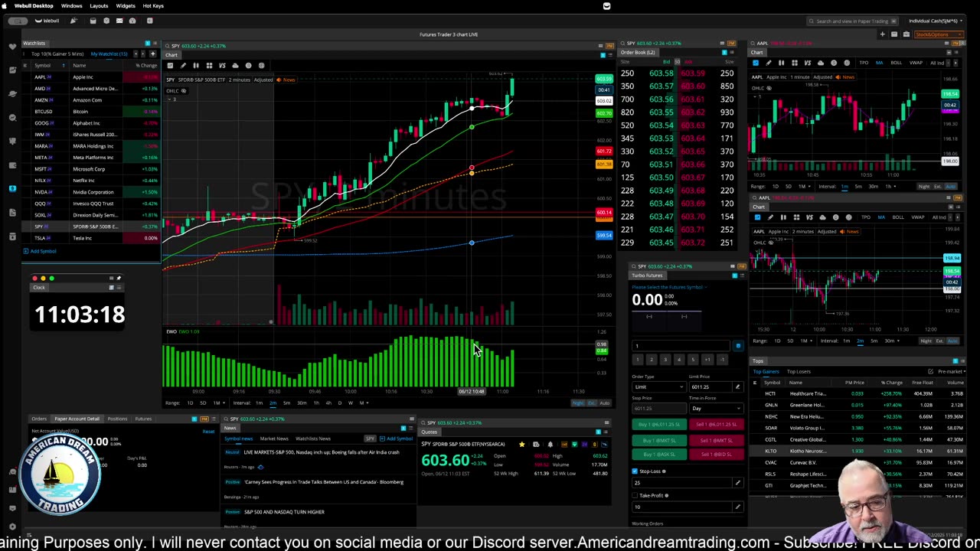
Task: Click the VS compare icon in SPY chart toolbar
Action: 222,66
